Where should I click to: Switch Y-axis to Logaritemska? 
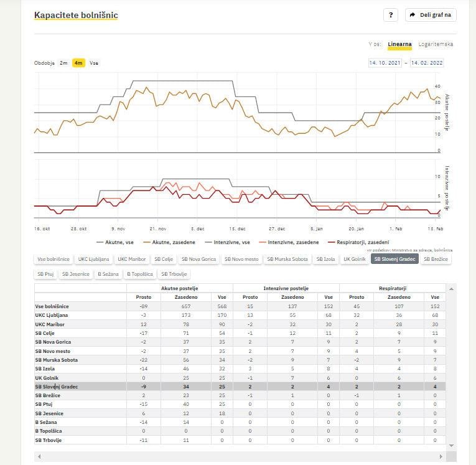pyautogui.click(x=436, y=44)
